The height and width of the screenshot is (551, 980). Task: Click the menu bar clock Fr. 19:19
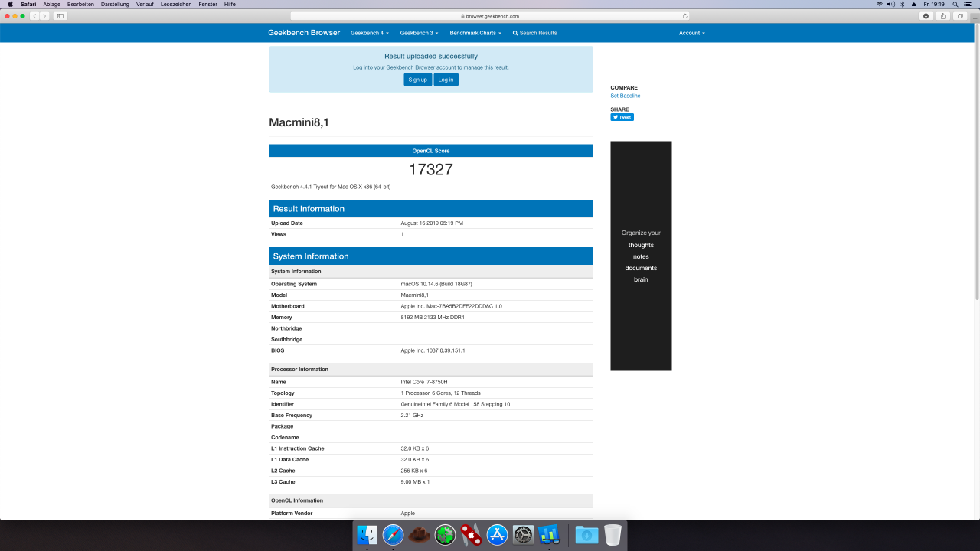[x=934, y=4]
